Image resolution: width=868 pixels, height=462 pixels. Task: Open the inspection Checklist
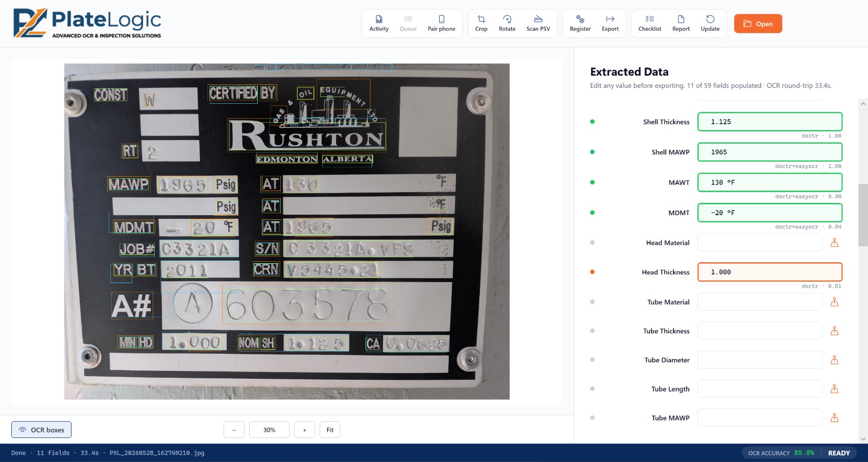click(649, 24)
